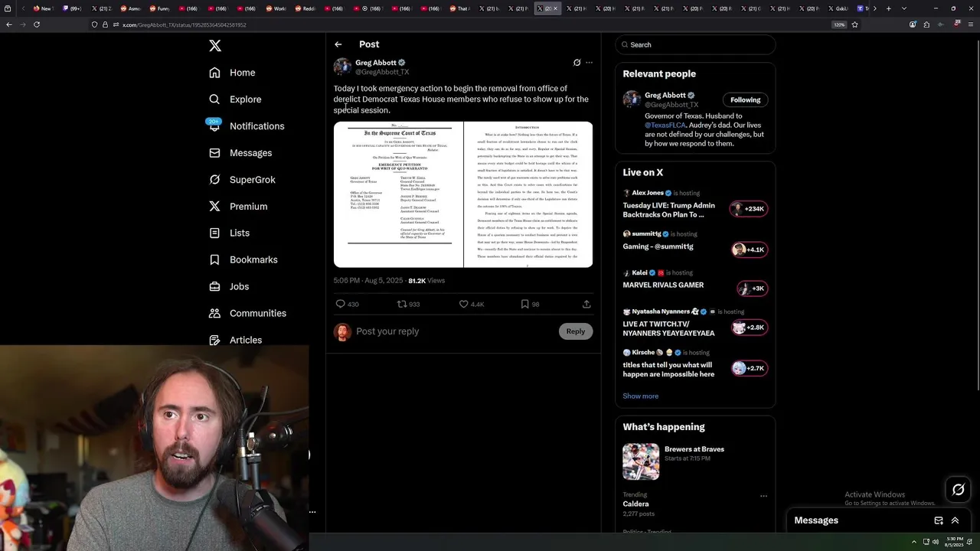Click the Post your reply field

click(x=455, y=331)
